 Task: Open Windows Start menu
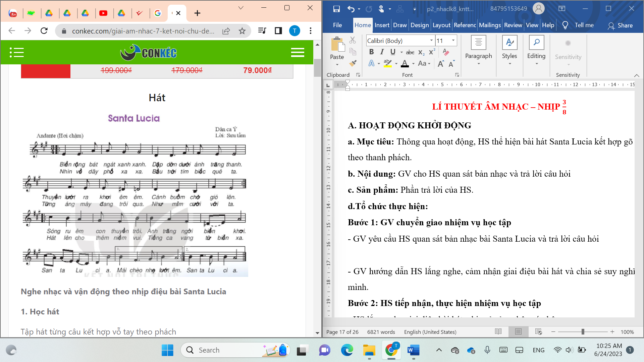pos(167,350)
